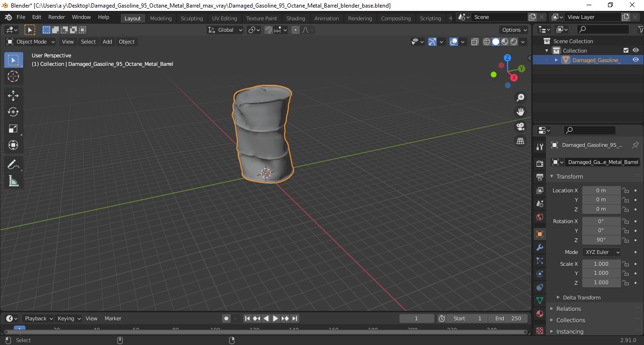Expand Damaged_Gasoline object tree arrow
Image resolution: width=644 pixels, height=345 pixels.
556,60
